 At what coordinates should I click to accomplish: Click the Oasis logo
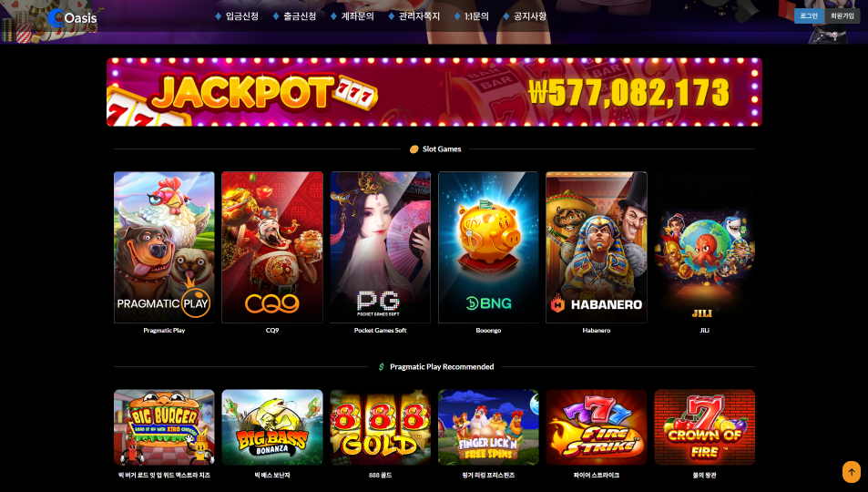72,17
